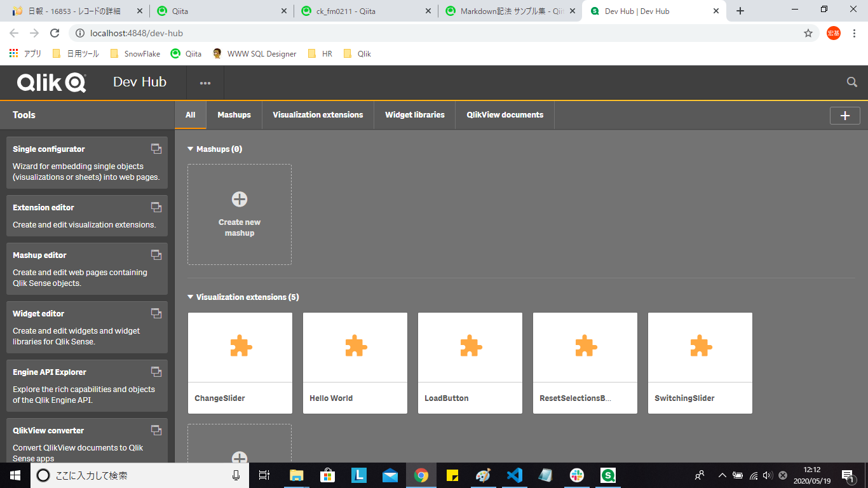This screenshot has width=868, height=488.
Task: Open the three-dots navigation menu
Action: (x=205, y=83)
